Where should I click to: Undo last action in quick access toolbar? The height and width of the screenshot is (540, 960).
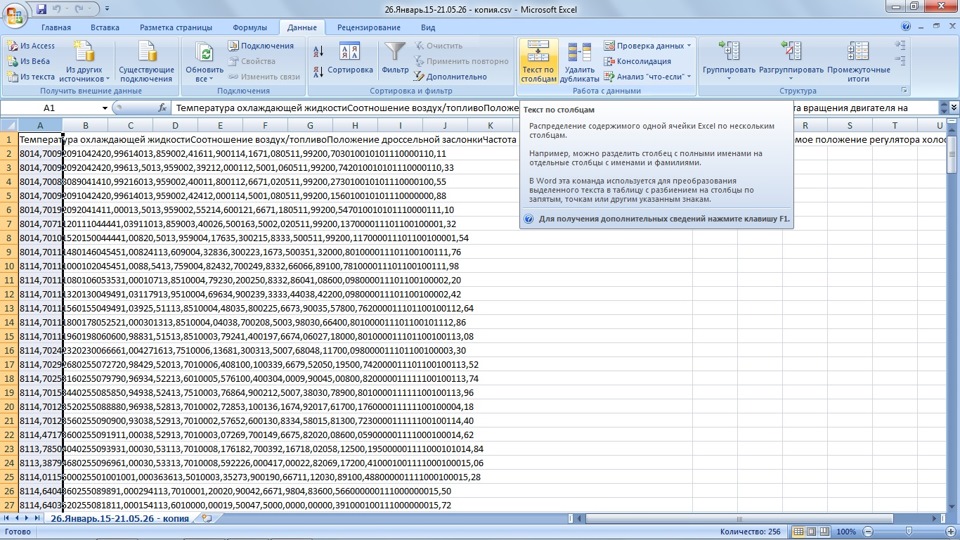[x=57, y=9]
